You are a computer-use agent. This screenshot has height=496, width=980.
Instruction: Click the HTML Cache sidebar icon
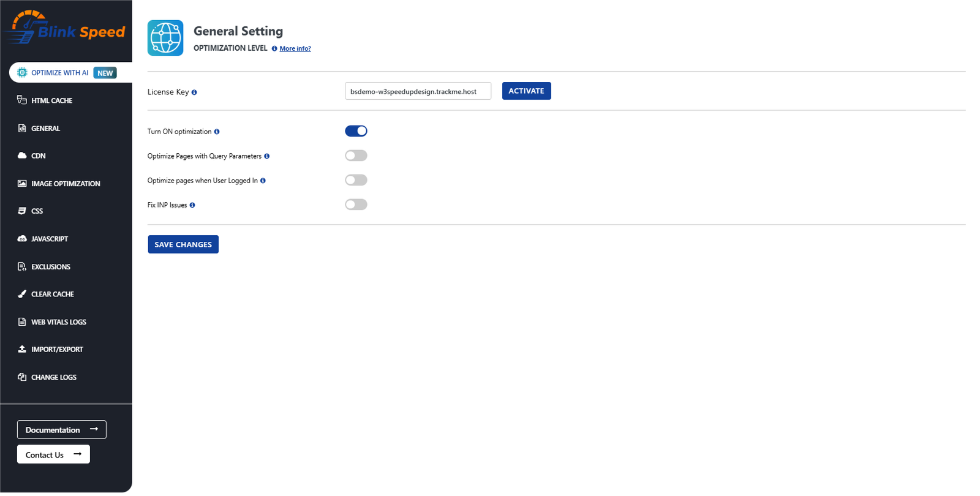tap(22, 100)
